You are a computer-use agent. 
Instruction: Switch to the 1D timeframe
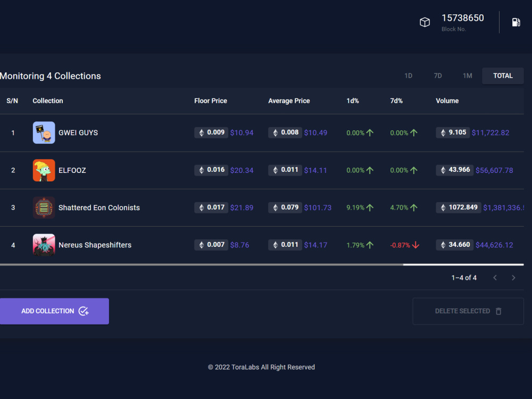coord(408,76)
